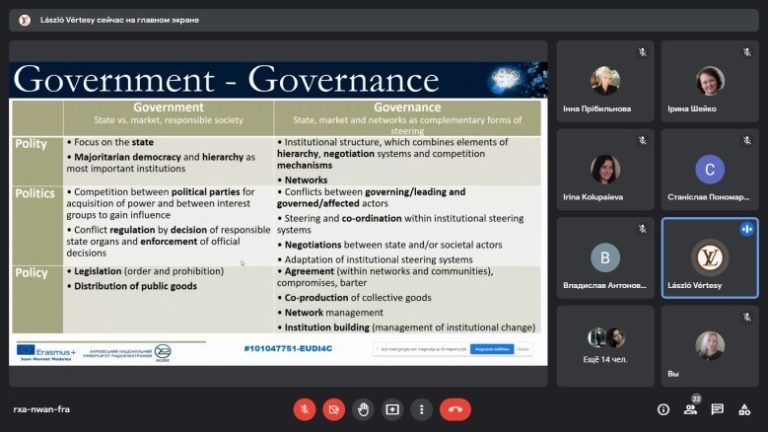Open the activities icon
The width and height of the screenshot is (768, 432).
click(x=744, y=409)
